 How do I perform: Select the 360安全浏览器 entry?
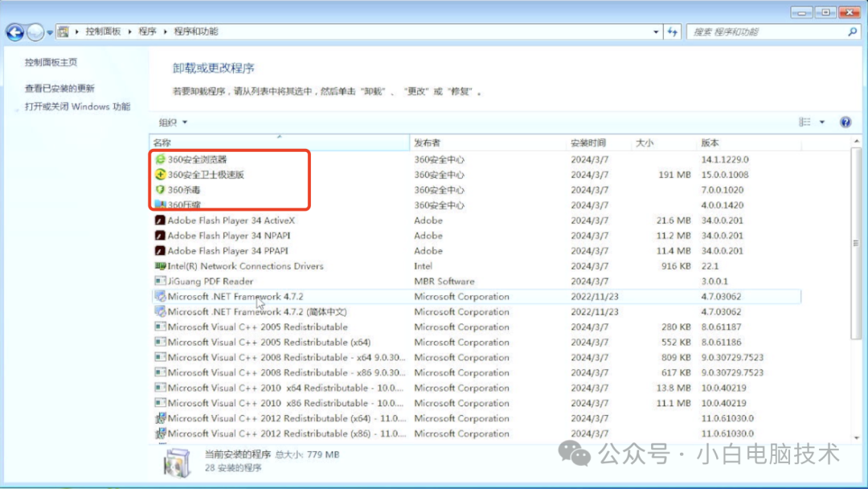tap(477, 159)
